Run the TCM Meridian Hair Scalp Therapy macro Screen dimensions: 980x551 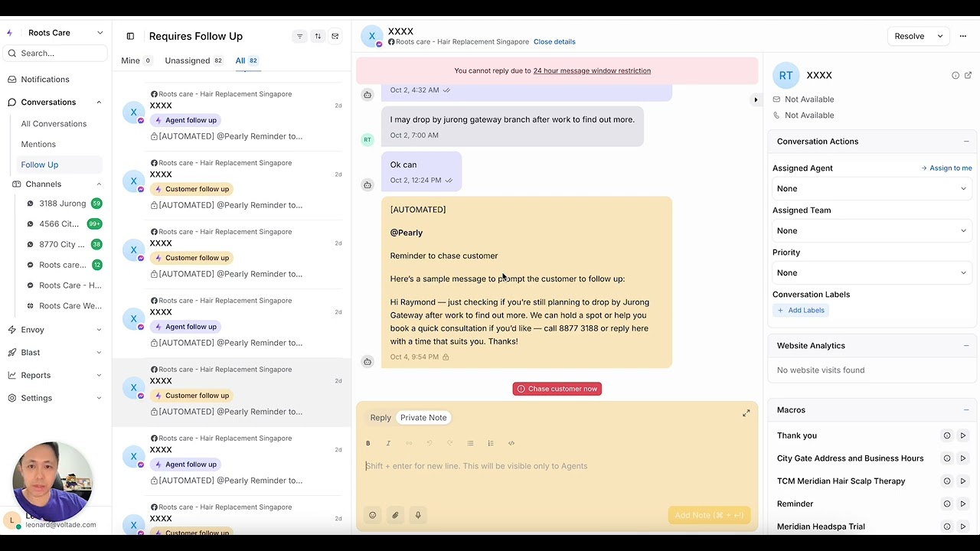tap(963, 481)
